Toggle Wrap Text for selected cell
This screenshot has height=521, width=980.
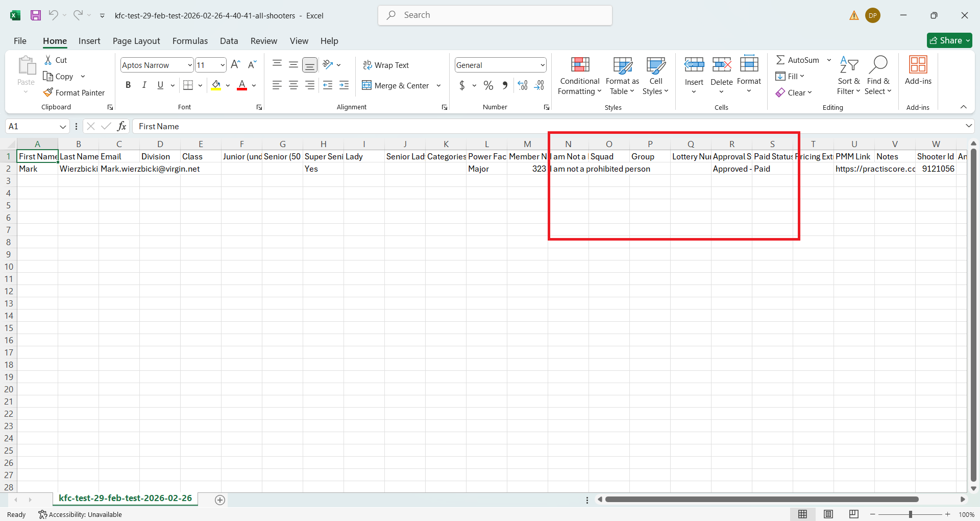[x=386, y=65]
